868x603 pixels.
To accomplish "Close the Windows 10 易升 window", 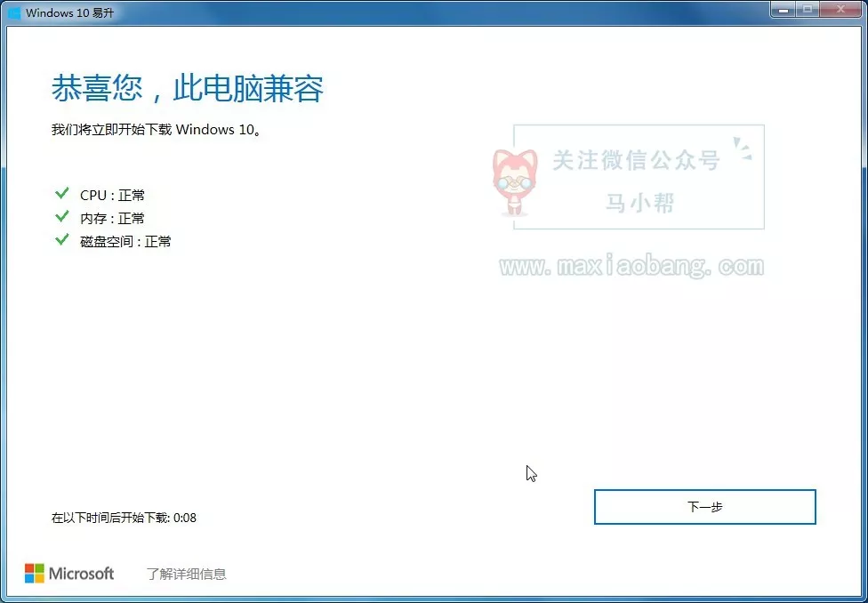I will [840, 9].
